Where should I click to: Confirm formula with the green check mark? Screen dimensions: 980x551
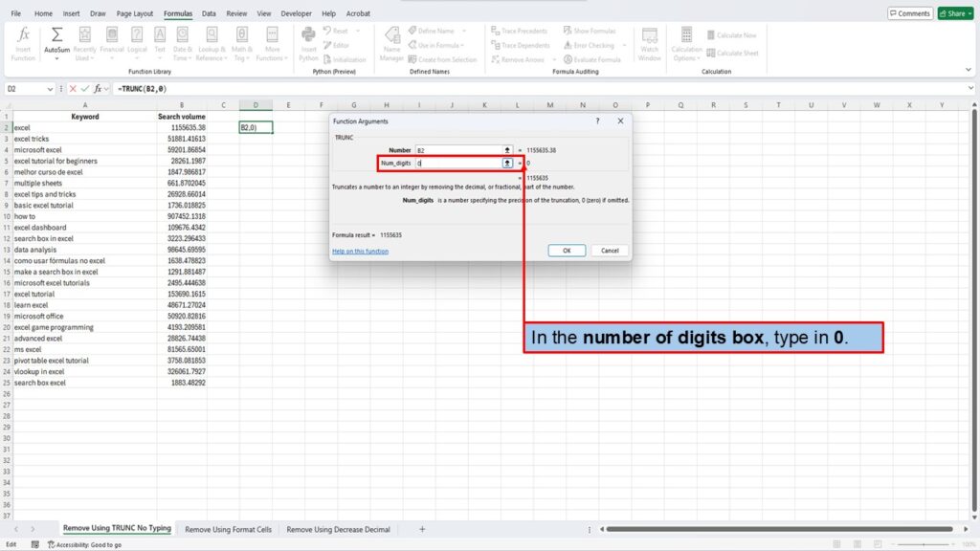(x=85, y=89)
